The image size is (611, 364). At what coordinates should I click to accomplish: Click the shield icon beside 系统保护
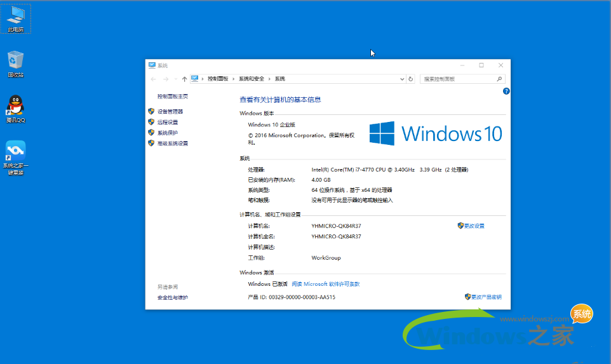[151, 132]
